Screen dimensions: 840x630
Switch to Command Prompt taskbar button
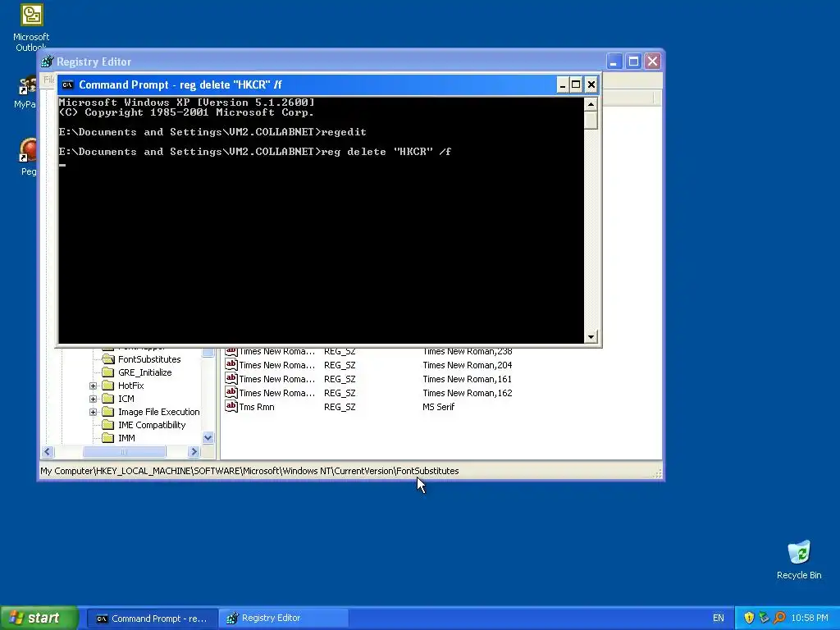(152, 619)
